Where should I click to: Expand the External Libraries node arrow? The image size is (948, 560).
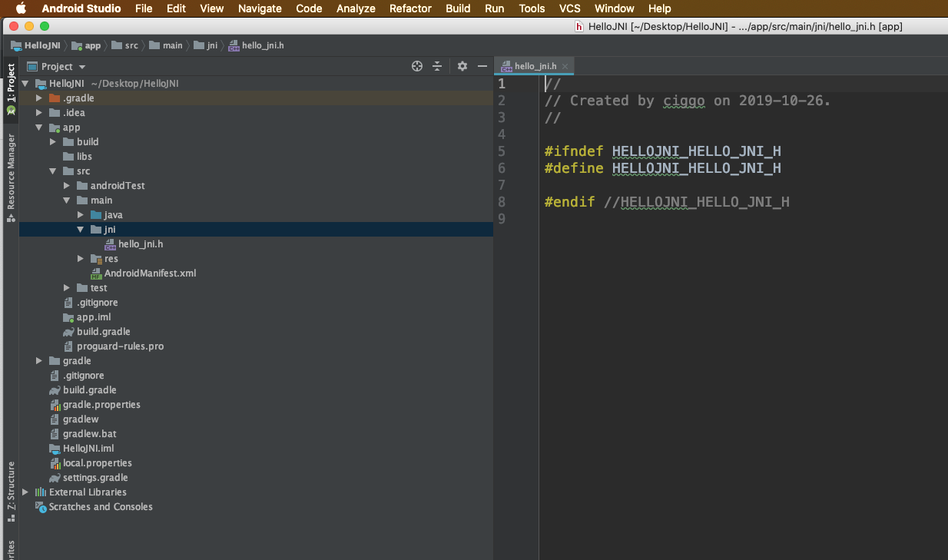coord(25,492)
